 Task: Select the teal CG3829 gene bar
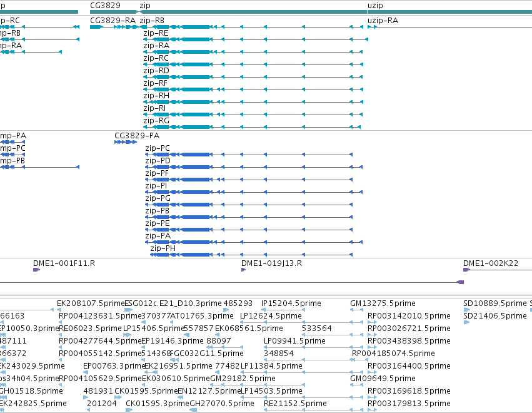pyautogui.click(x=114, y=12)
